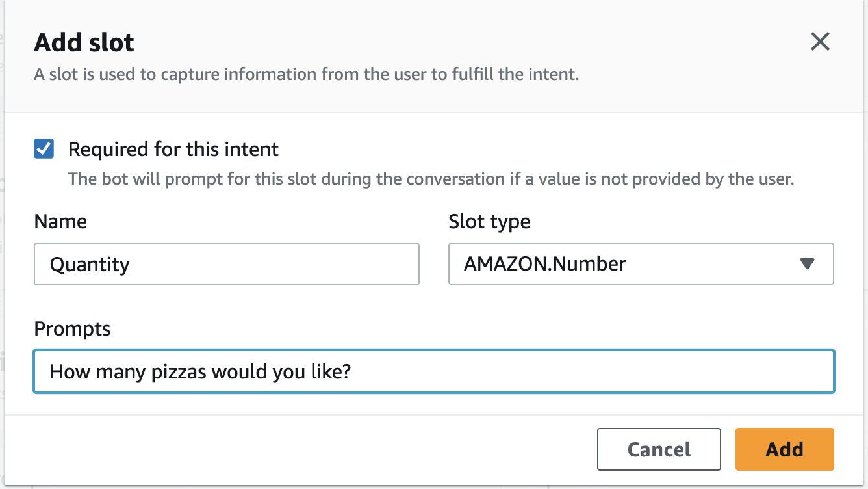Uncheck the Required for this intent checkbox

[x=44, y=150]
